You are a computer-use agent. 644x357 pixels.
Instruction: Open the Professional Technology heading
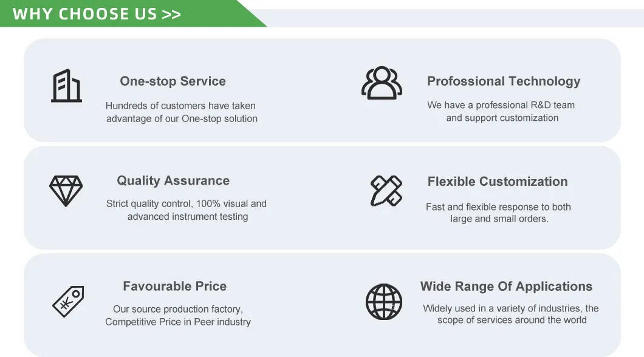504,81
